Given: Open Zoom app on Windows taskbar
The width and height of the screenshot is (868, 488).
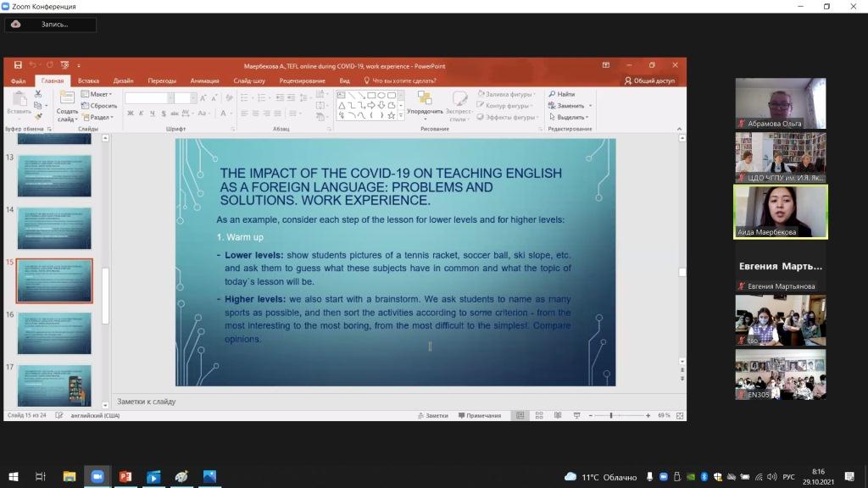Looking at the screenshot, I should click(x=97, y=476).
